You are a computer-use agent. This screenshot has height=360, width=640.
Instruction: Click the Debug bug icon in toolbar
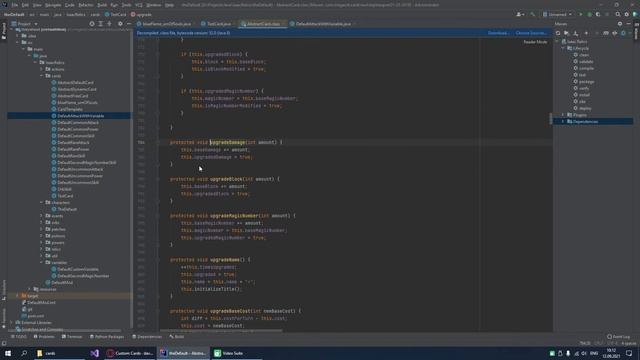click(x=589, y=14)
